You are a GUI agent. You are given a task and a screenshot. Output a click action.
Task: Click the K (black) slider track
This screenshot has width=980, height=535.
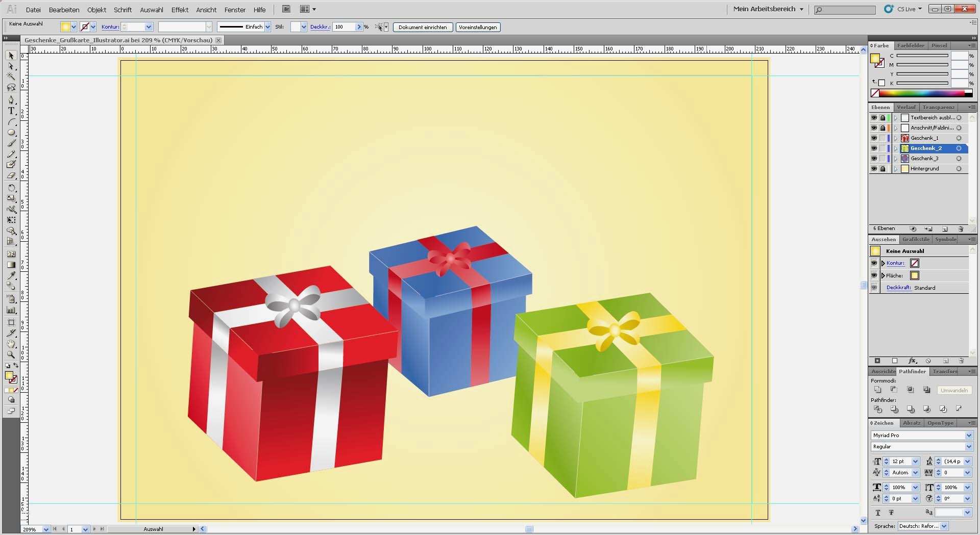click(922, 83)
